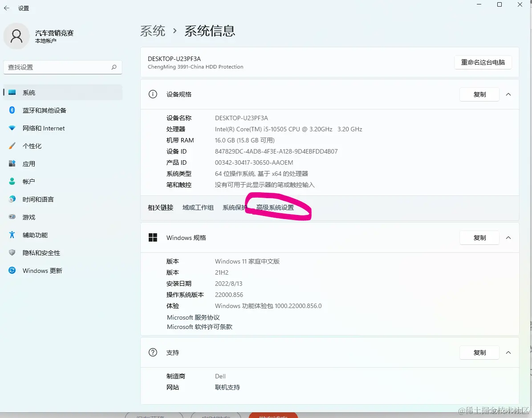Click the 21H2 version value
532x418 pixels.
(222, 272)
